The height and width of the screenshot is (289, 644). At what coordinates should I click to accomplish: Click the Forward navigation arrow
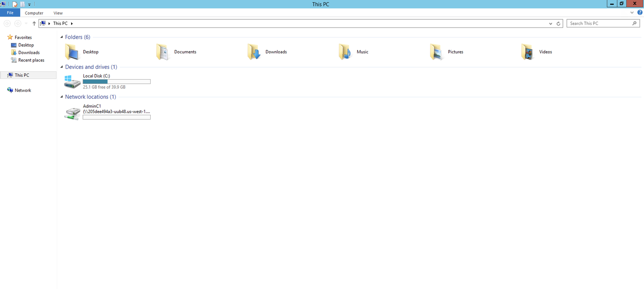[x=18, y=24]
